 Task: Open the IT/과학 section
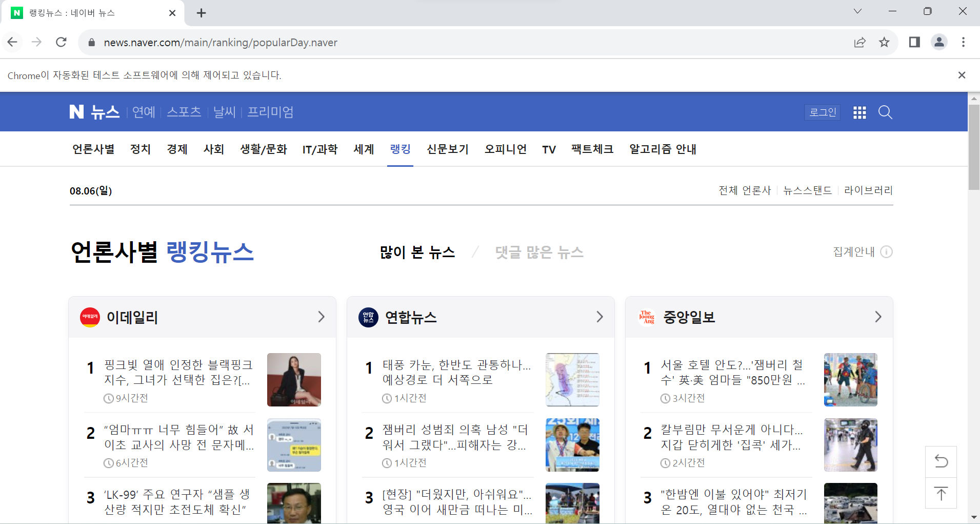(320, 149)
